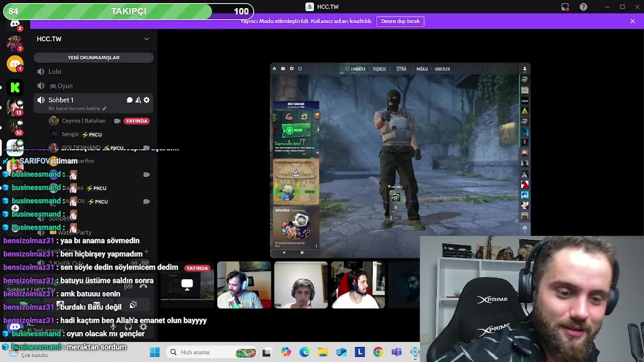Open the Discord inbox icon in title bar
The height and width of the screenshot is (362, 644).
point(565,7)
